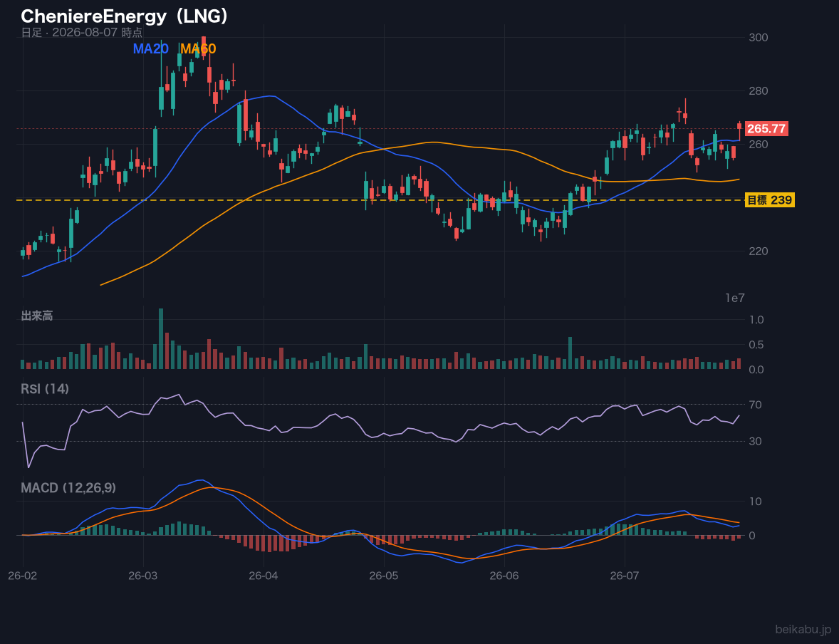Click the MACD 10 axis label
The width and height of the screenshot is (839, 644).
click(755, 502)
